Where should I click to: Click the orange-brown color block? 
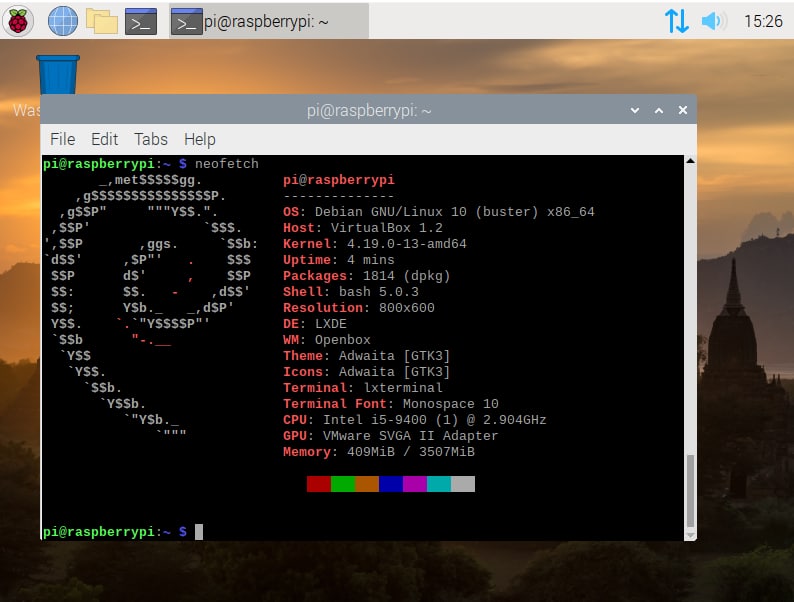tap(367, 484)
